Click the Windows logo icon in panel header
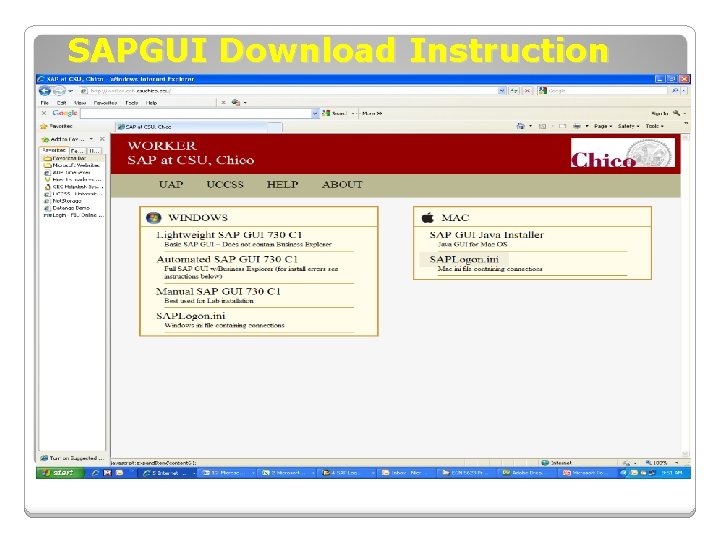 click(x=153, y=218)
